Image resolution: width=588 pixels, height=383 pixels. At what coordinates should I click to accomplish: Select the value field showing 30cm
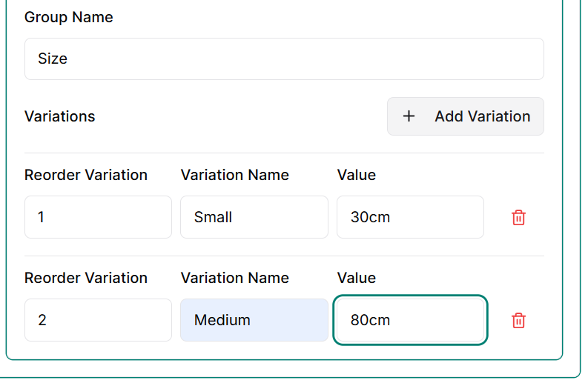410,217
